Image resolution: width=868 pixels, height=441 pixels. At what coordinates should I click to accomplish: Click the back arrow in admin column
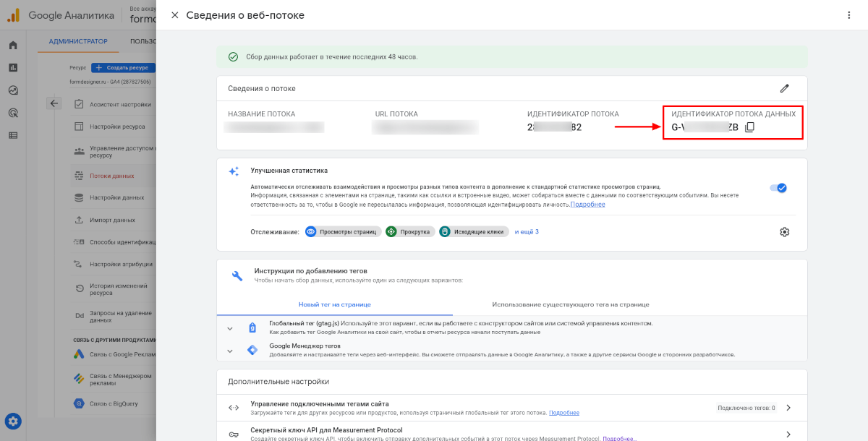[54, 103]
